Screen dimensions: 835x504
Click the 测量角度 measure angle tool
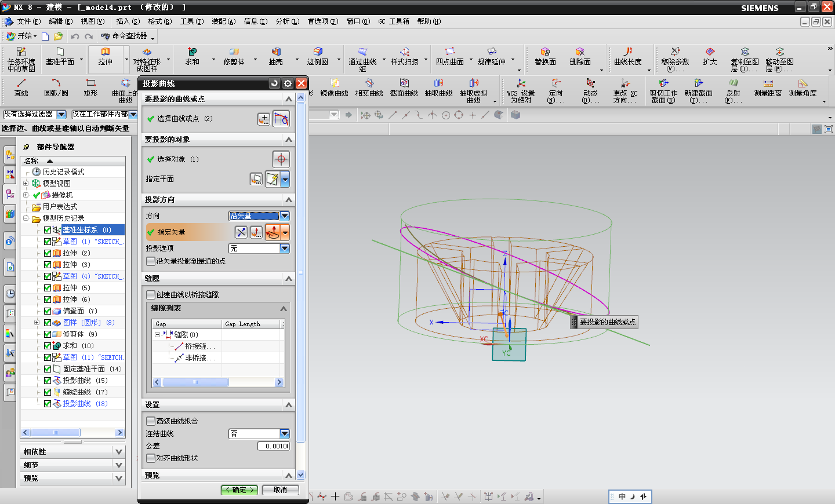(x=803, y=88)
